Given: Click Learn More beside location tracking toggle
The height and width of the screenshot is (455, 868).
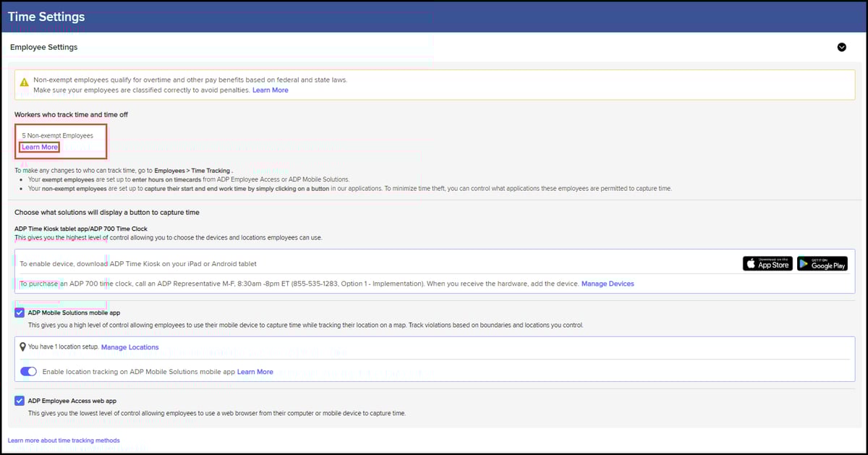Looking at the screenshot, I should point(255,372).
